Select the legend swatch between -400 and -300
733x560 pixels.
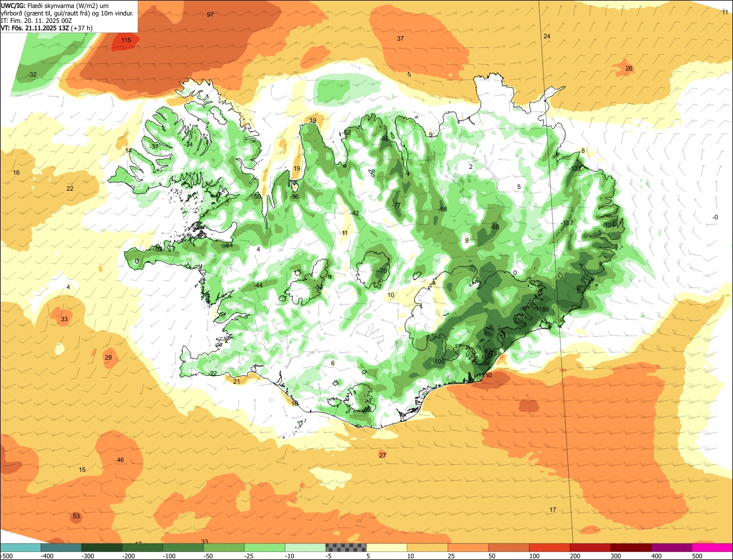61,547
